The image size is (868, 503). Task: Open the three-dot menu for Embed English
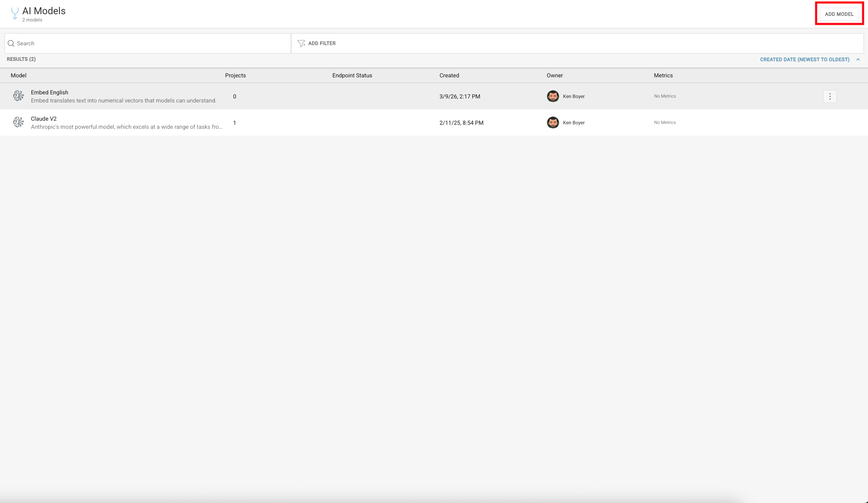[830, 96]
